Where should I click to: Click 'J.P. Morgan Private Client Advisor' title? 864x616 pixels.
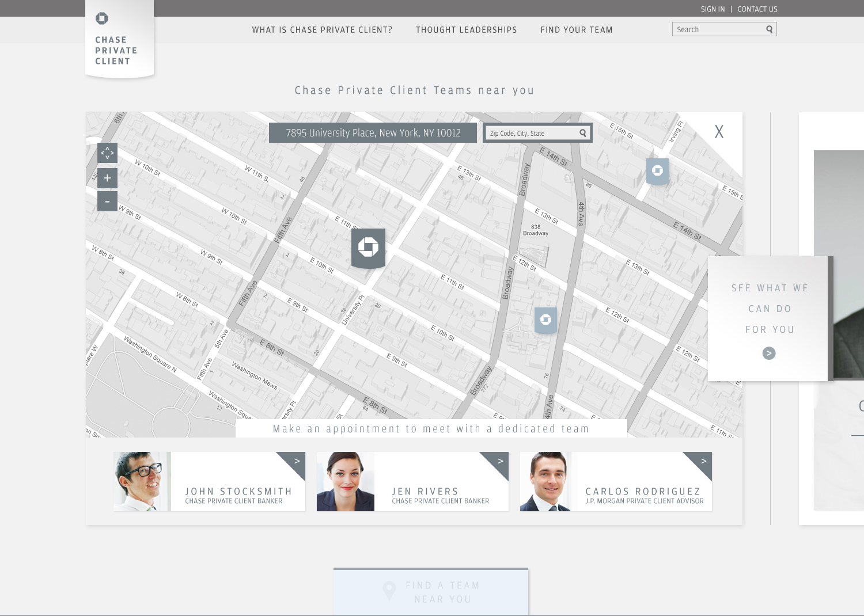click(645, 501)
